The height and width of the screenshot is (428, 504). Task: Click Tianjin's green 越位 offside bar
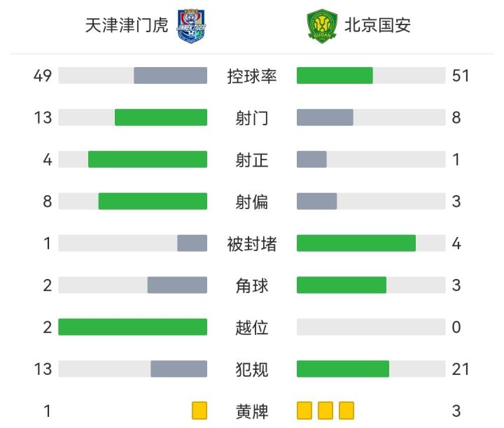point(133,327)
